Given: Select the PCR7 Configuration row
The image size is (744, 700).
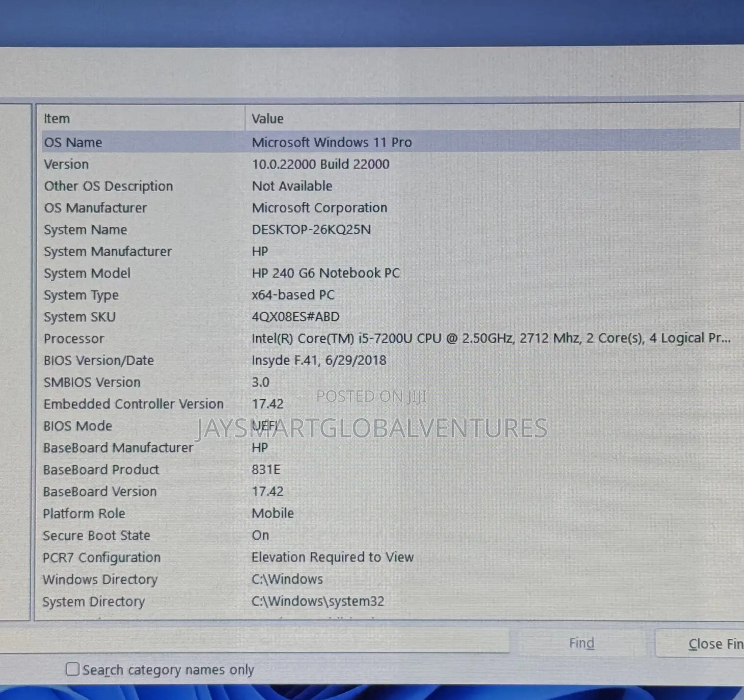Looking at the screenshot, I should (391, 557).
